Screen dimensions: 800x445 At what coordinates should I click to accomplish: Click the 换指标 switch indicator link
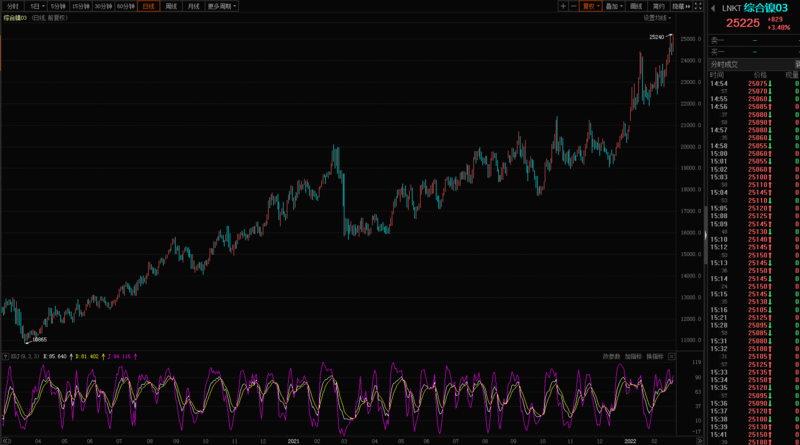655,356
